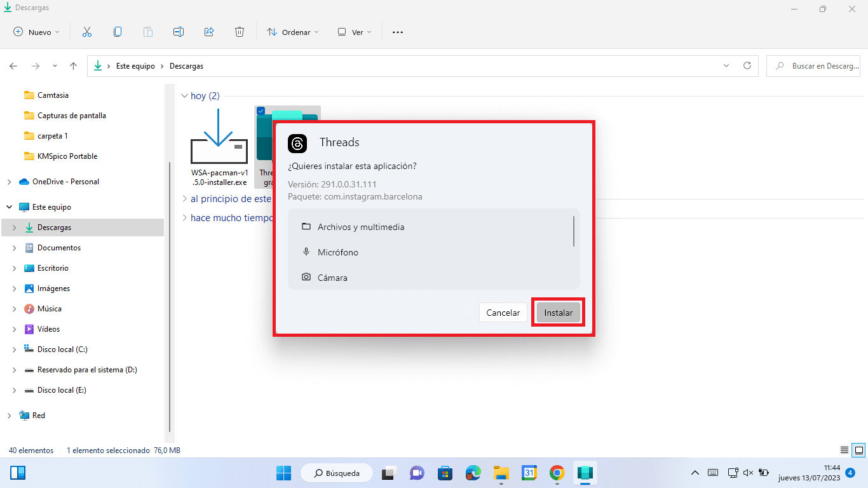This screenshot has width=868, height=488.
Task: Switch to details list view icon
Action: tap(844, 450)
